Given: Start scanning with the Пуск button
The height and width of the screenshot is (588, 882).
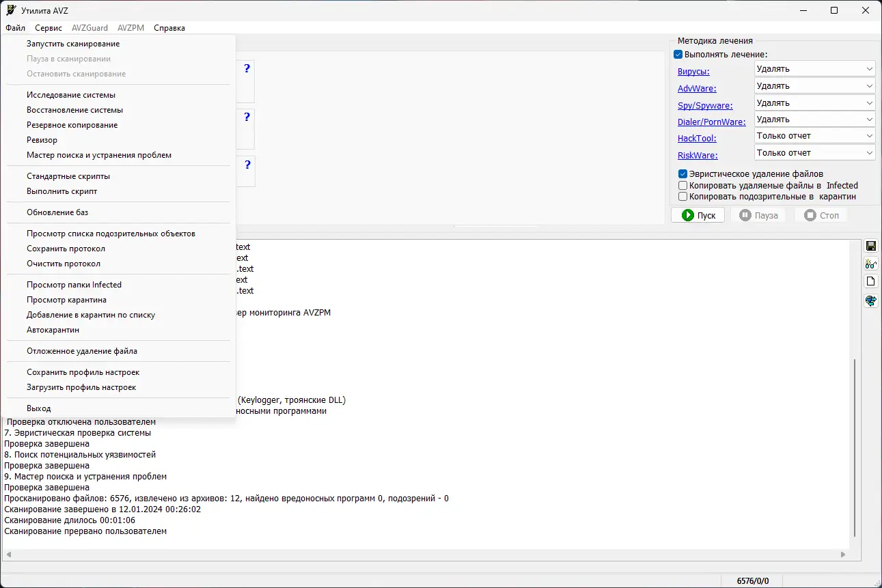Looking at the screenshot, I should coord(698,215).
